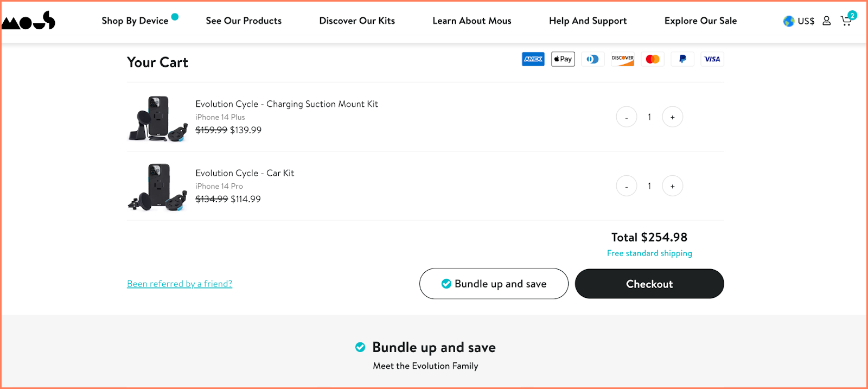
Task: Increase Charging Suction Mount Kit quantity
Action: (672, 117)
